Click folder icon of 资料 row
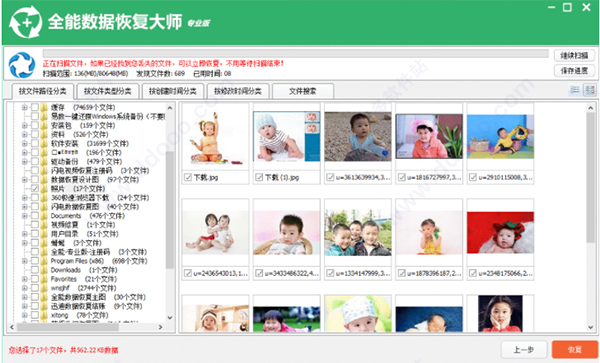This screenshot has width=600, height=363. pos(44,134)
